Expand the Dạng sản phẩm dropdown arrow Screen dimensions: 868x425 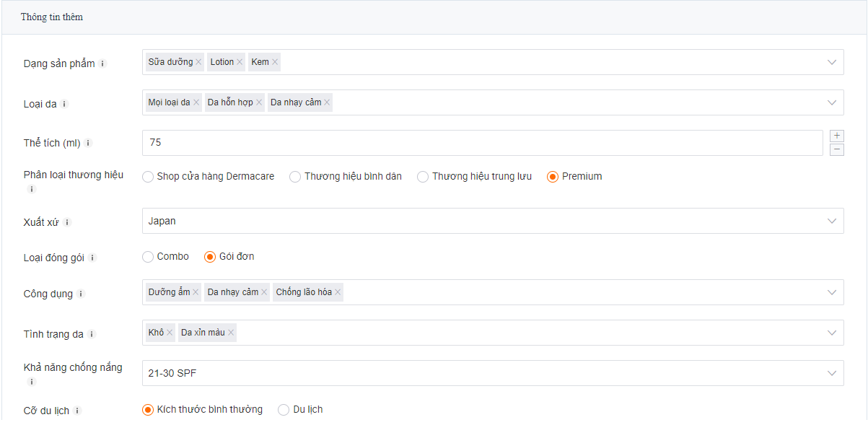tap(831, 62)
